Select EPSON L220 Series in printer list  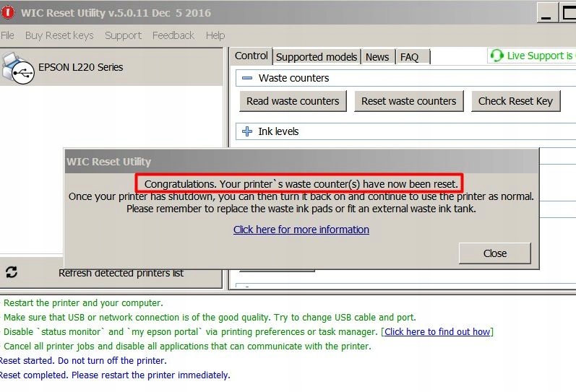point(111,68)
